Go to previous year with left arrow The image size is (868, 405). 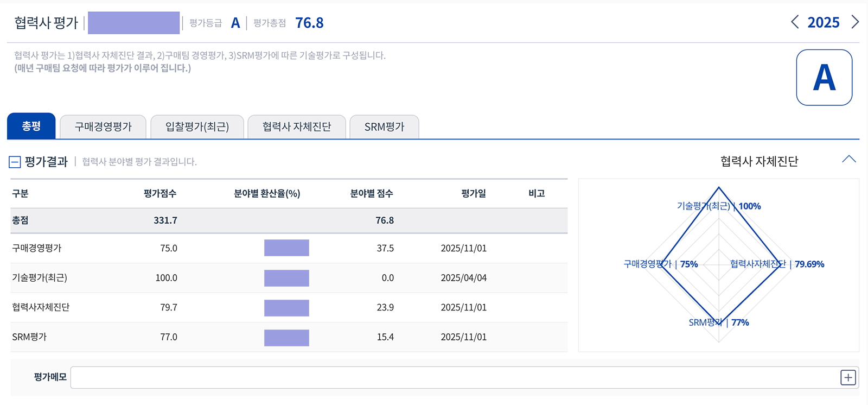point(795,22)
